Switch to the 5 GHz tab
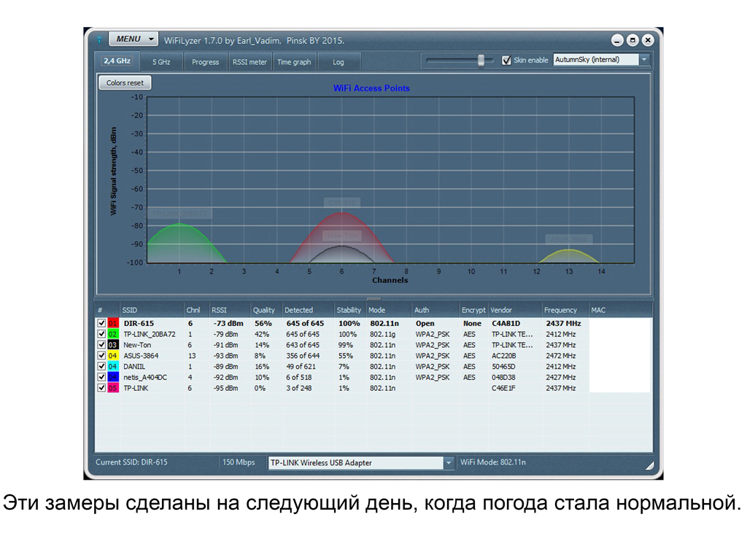This screenshot has height=560, width=747. coord(160,62)
